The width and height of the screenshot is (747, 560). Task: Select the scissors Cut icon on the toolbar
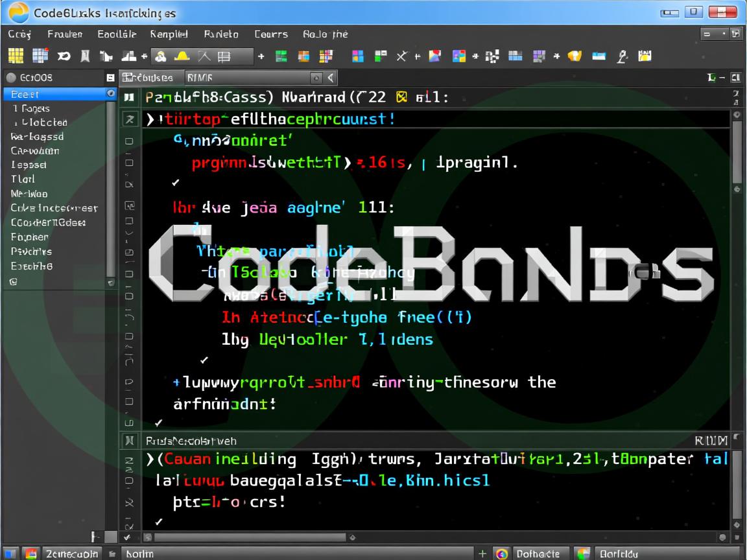tap(401, 56)
